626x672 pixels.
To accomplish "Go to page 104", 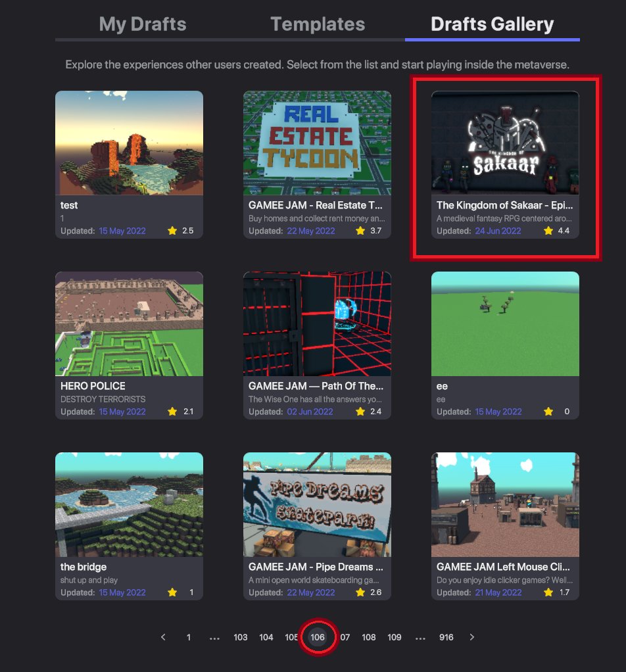I will (266, 637).
